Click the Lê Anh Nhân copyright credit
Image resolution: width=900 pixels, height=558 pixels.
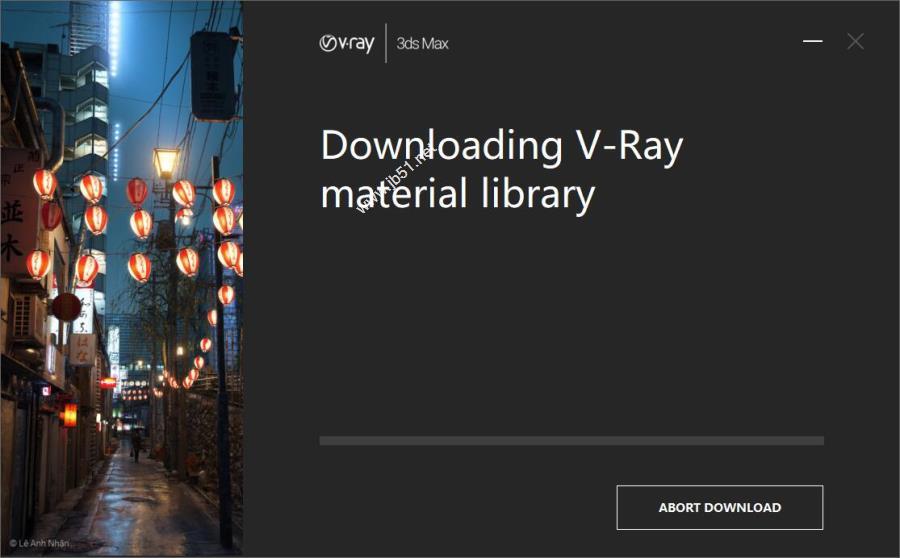point(39,543)
